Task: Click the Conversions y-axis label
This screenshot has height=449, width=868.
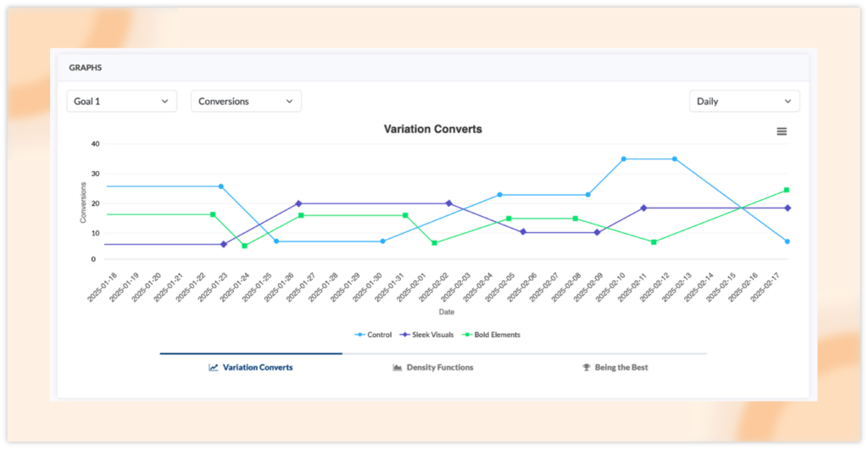Action: (x=83, y=202)
